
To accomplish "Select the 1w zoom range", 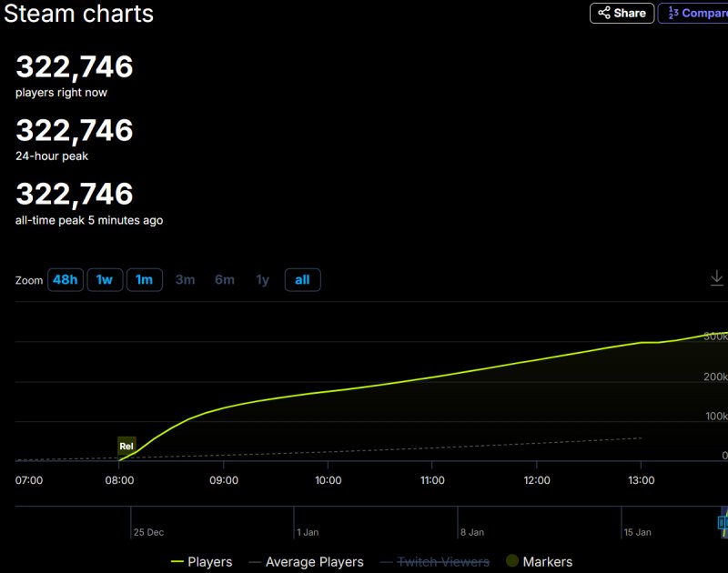I will (x=105, y=280).
